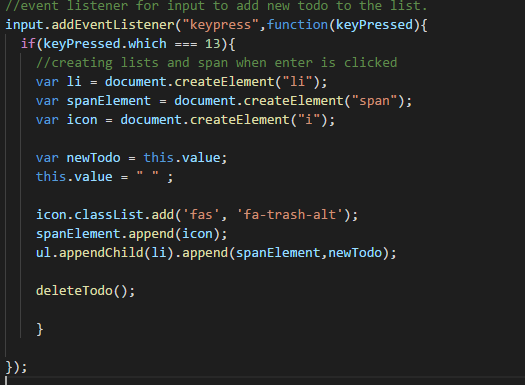The image size is (525, 385).
Task: Click the final "});" closing line
Action: click(x=16, y=367)
